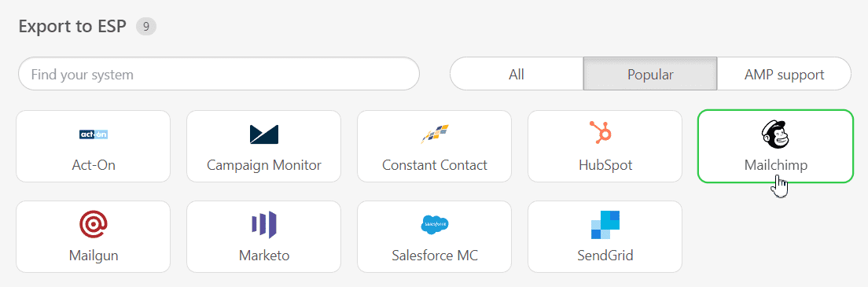Switch to the All filter tab
868x287 pixels.
[x=517, y=74]
